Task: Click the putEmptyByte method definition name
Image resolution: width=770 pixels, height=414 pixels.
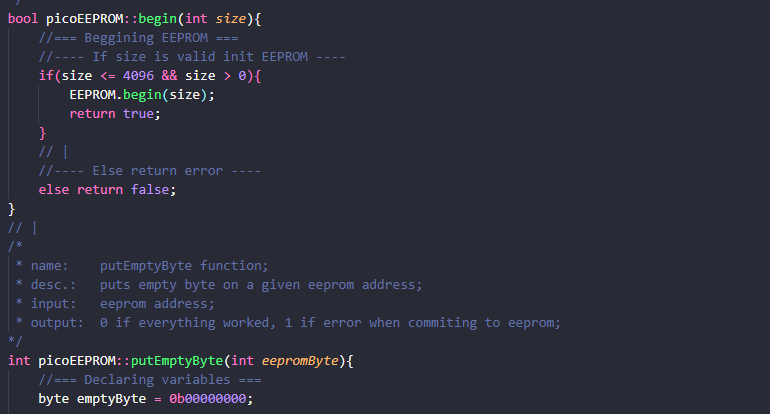Action: click(x=177, y=361)
